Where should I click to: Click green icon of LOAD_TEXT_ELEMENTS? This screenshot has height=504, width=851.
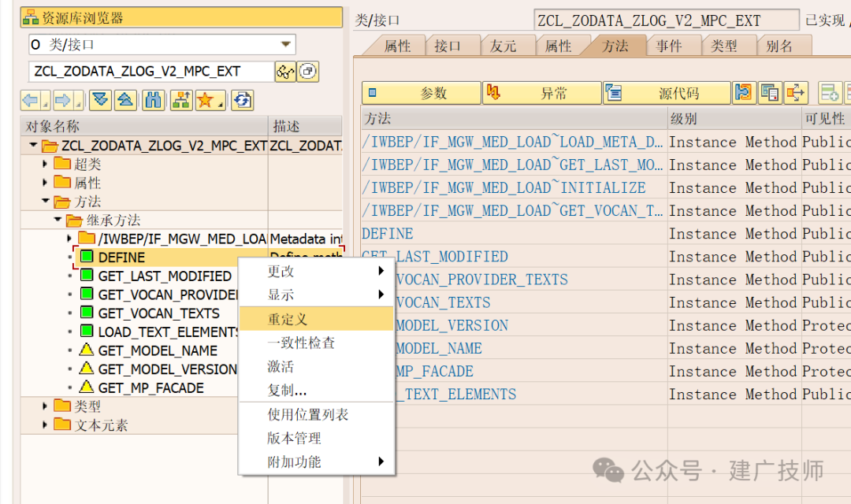[87, 332]
